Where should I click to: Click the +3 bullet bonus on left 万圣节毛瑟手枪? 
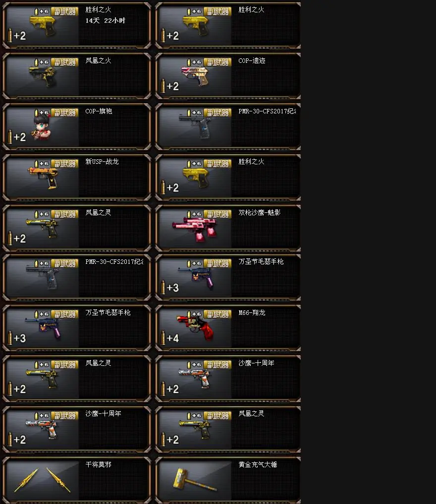[x=17, y=338]
